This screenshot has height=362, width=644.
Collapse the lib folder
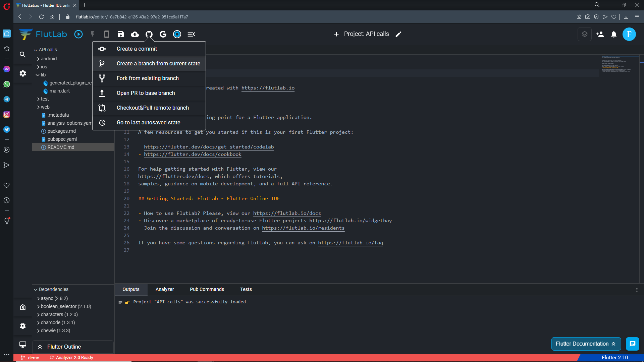point(38,75)
